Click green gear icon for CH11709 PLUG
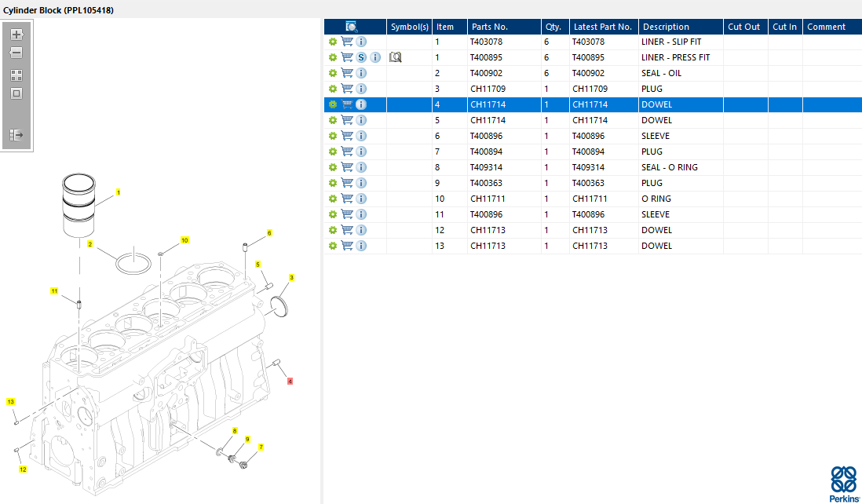This screenshot has height=504, width=862. pos(333,89)
